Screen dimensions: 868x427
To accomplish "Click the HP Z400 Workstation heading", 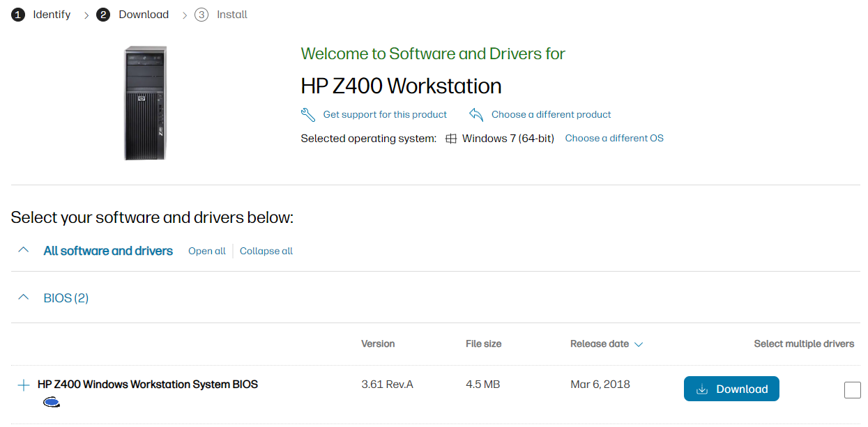I will click(401, 86).
